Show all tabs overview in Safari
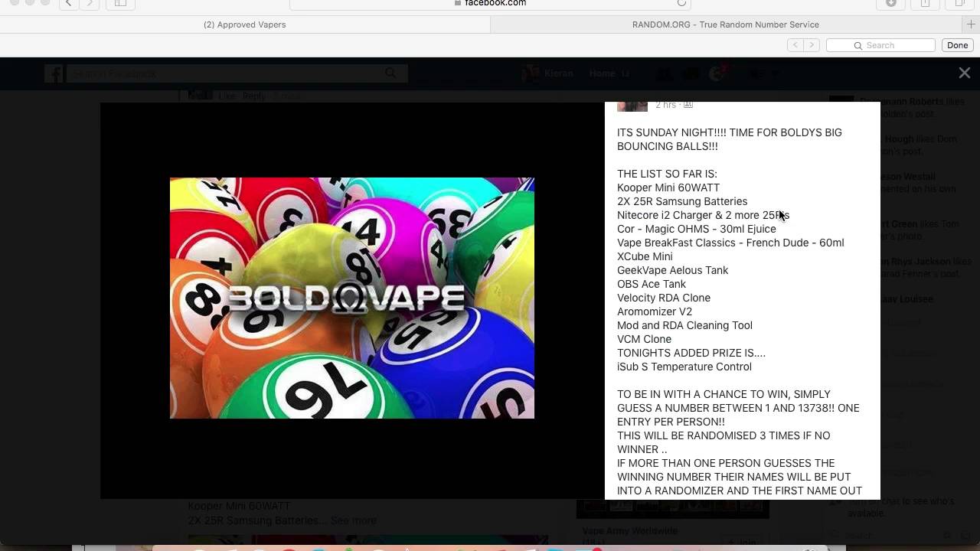The image size is (980, 551). pos(959,3)
